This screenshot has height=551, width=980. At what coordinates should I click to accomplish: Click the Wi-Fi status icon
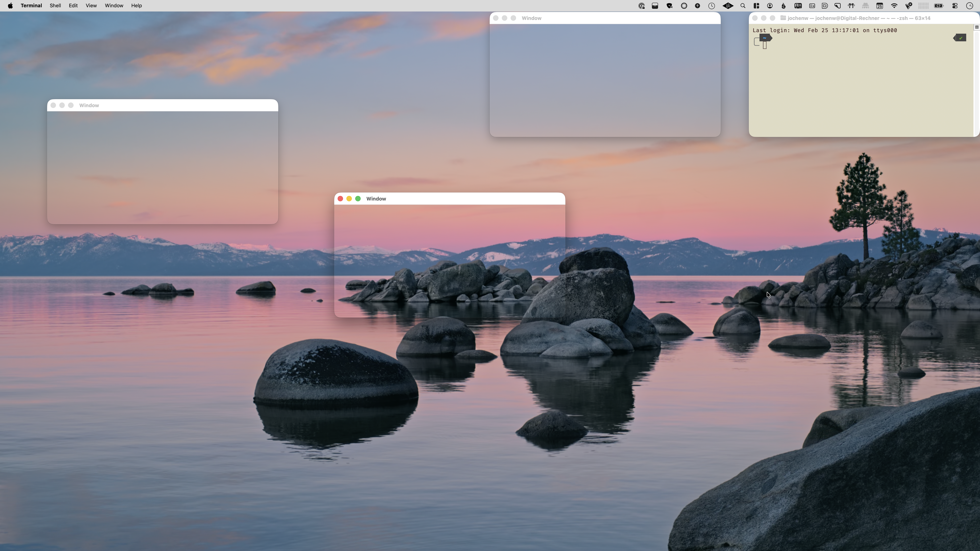(x=894, y=6)
